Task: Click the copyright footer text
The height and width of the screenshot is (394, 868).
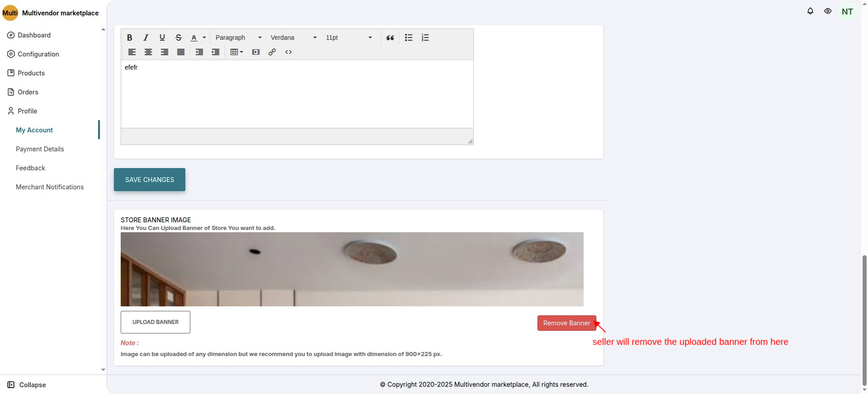Action: (x=484, y=385)
